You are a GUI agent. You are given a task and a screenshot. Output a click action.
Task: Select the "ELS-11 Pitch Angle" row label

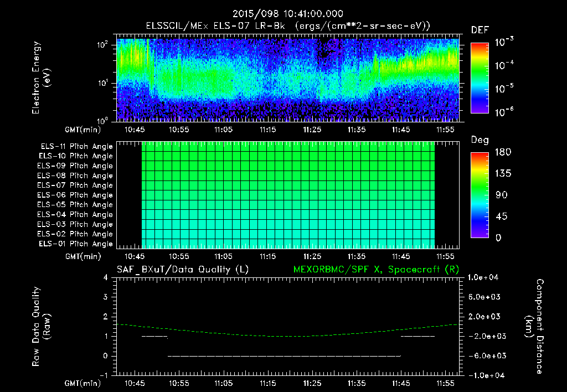tap(76, 147)
